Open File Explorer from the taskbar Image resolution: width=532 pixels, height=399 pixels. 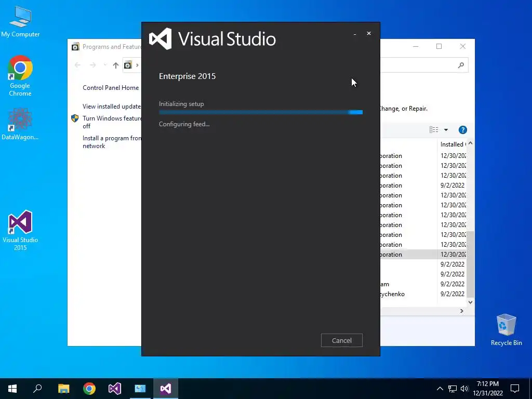[x=63, y=389]
